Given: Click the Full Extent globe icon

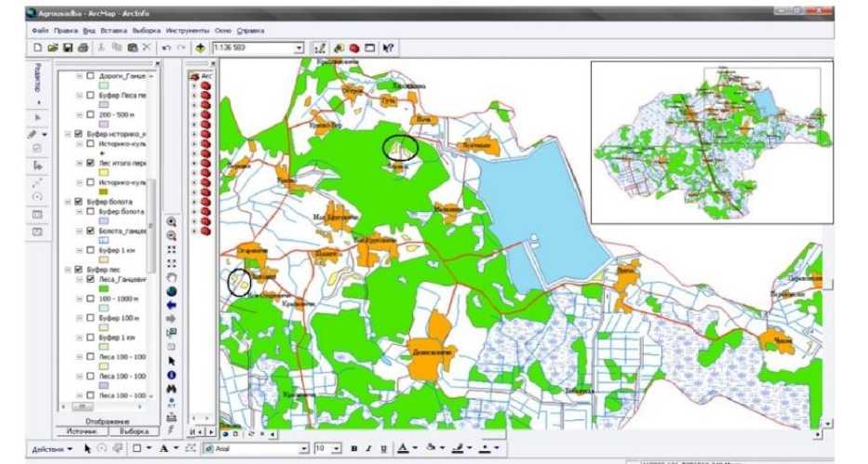Looking at the screenshot, I should (171, 291).
